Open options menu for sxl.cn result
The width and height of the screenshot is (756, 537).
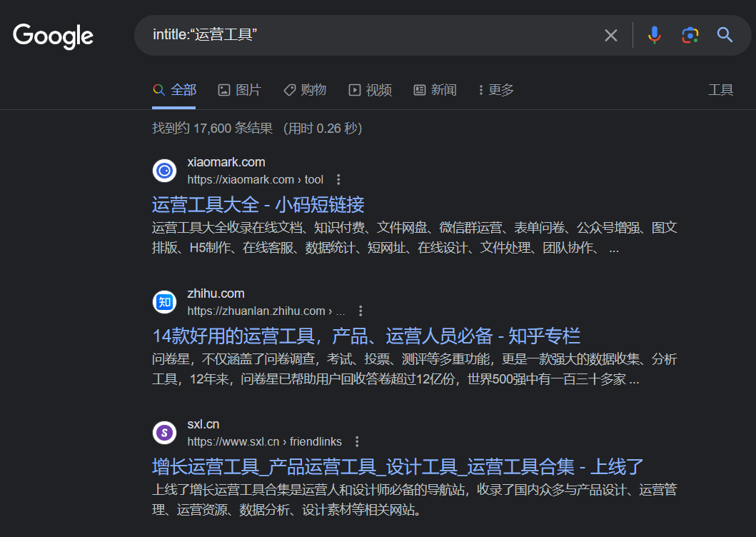pos(357,441)
